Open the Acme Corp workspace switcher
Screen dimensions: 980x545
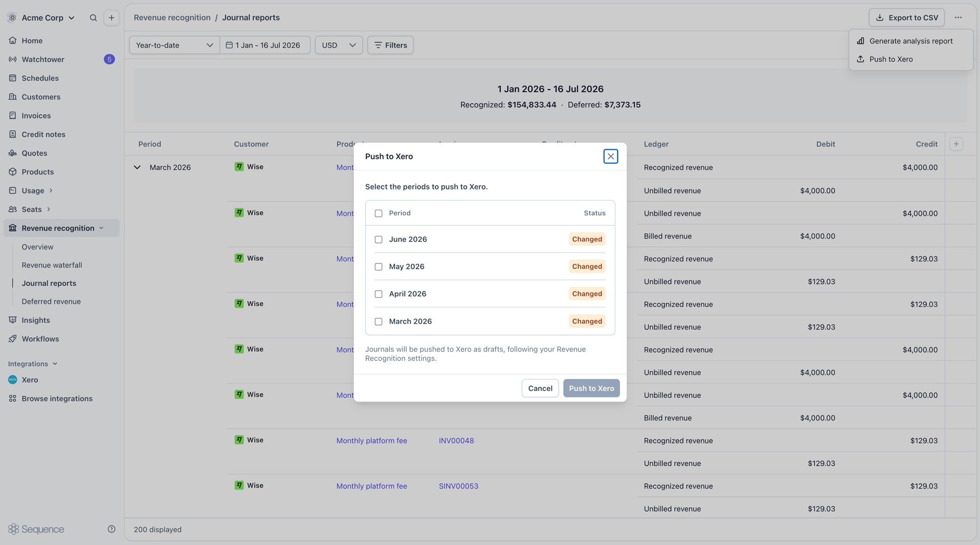coord(42,18)
